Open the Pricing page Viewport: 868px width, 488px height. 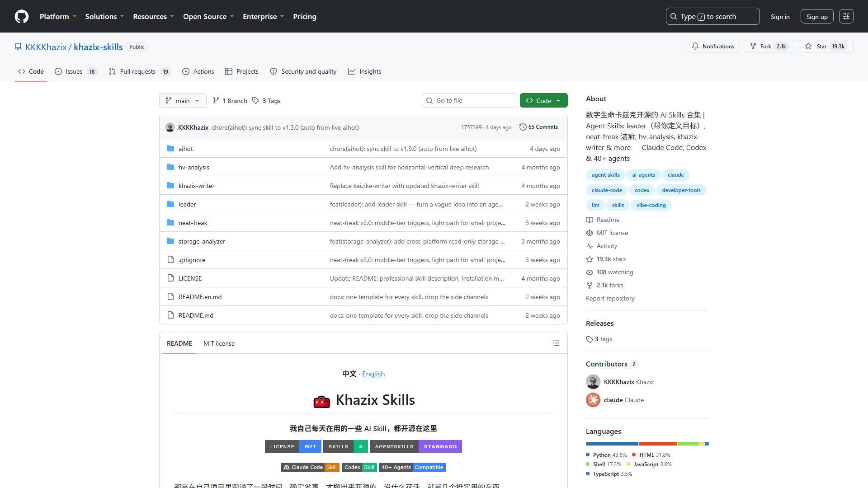[305, 16]
